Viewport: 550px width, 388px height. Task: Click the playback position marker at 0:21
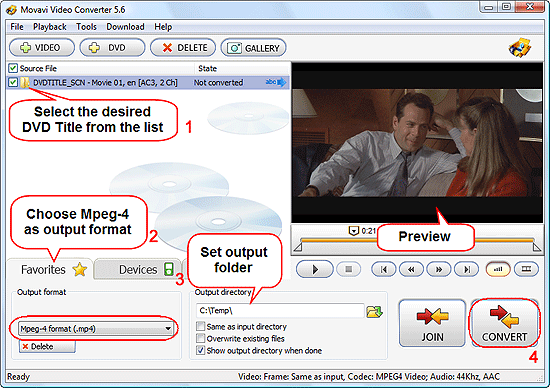pyautogui.click(x=353, y=231)
